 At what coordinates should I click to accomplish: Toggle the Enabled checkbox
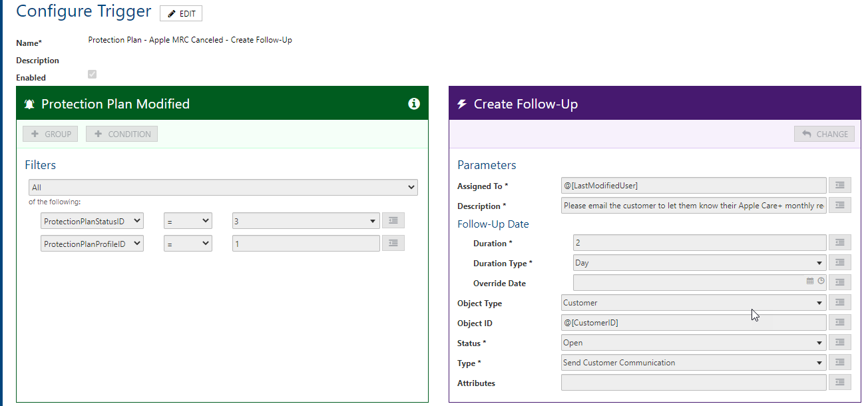click(x=91, y=73)
